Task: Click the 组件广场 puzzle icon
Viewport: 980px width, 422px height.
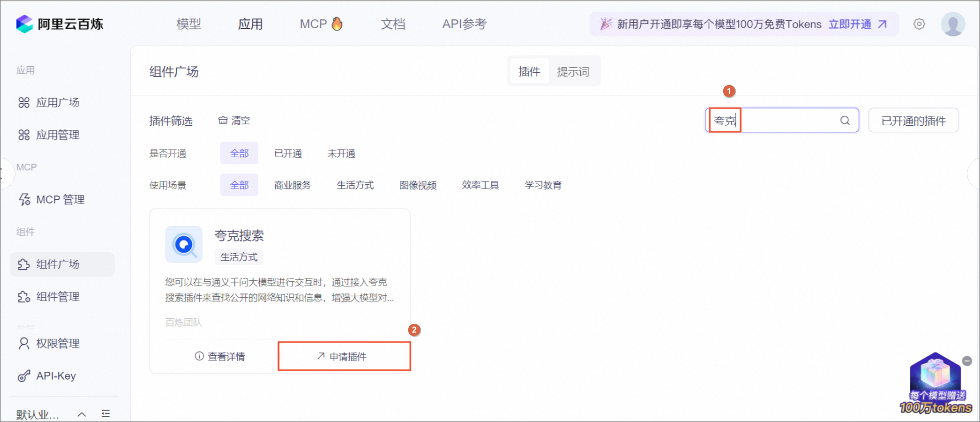Action: pos(24,264)
